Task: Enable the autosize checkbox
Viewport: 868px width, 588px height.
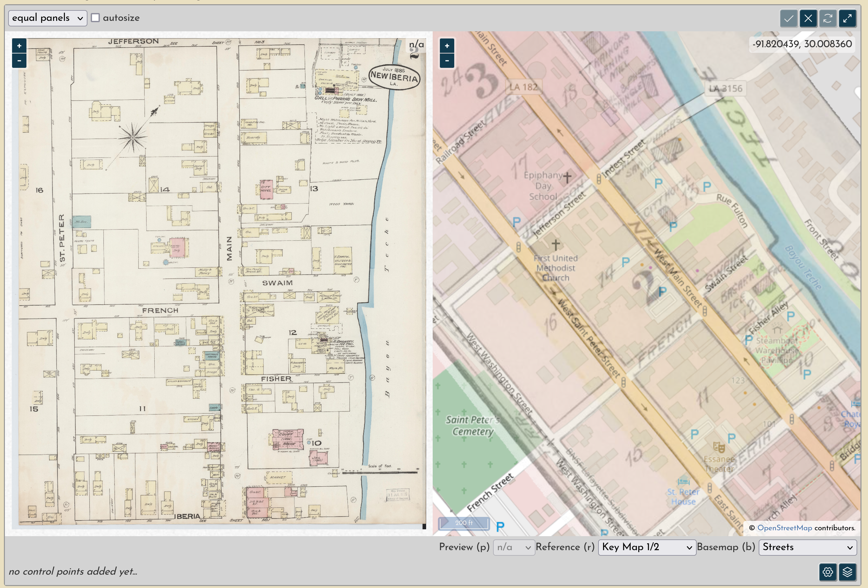Action: coord(96,18)
